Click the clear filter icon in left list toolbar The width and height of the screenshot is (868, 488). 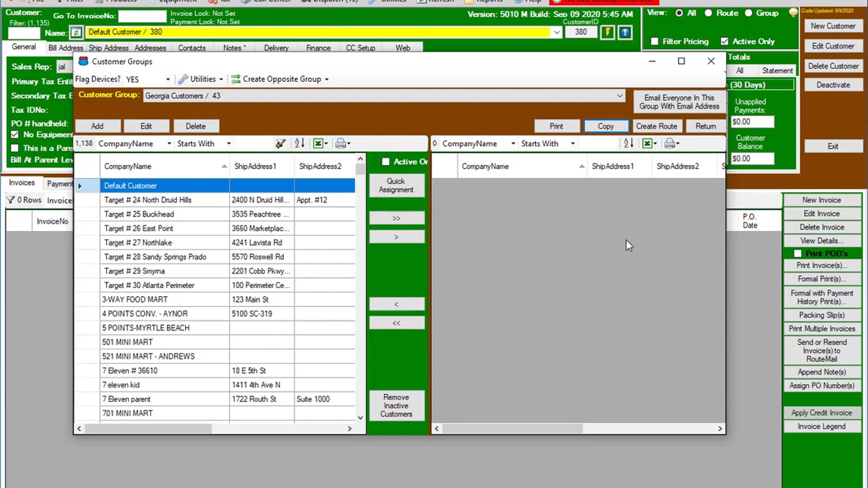pos(280,144)
